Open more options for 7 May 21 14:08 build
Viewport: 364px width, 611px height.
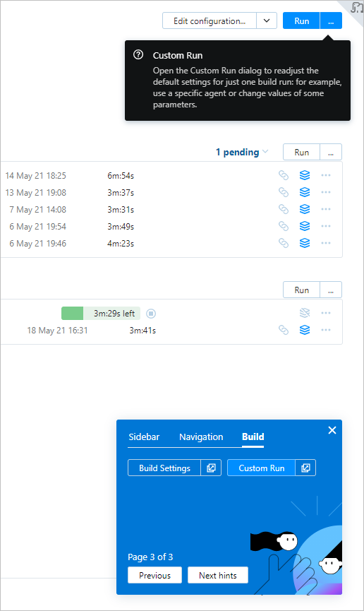[x=326, y=209]
